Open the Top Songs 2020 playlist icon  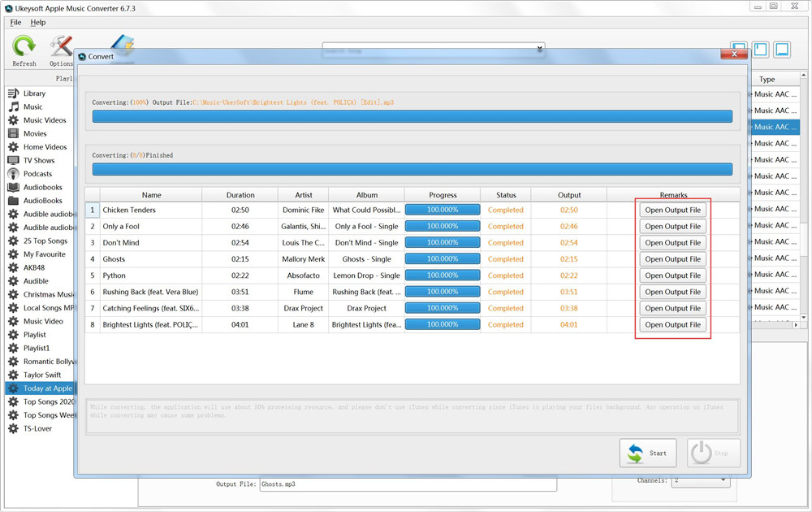click(x=14, y=401)
